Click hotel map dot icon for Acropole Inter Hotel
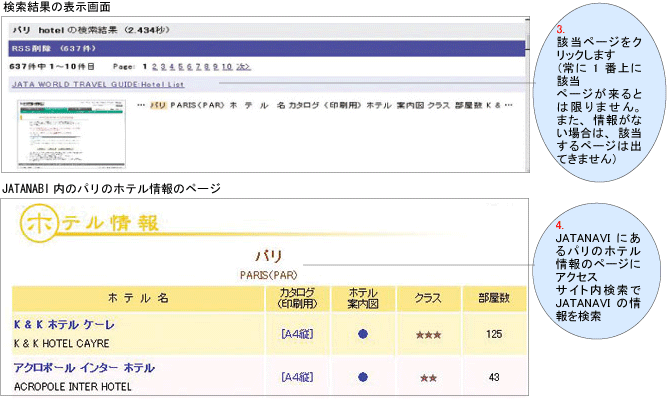 pos(363,377)
